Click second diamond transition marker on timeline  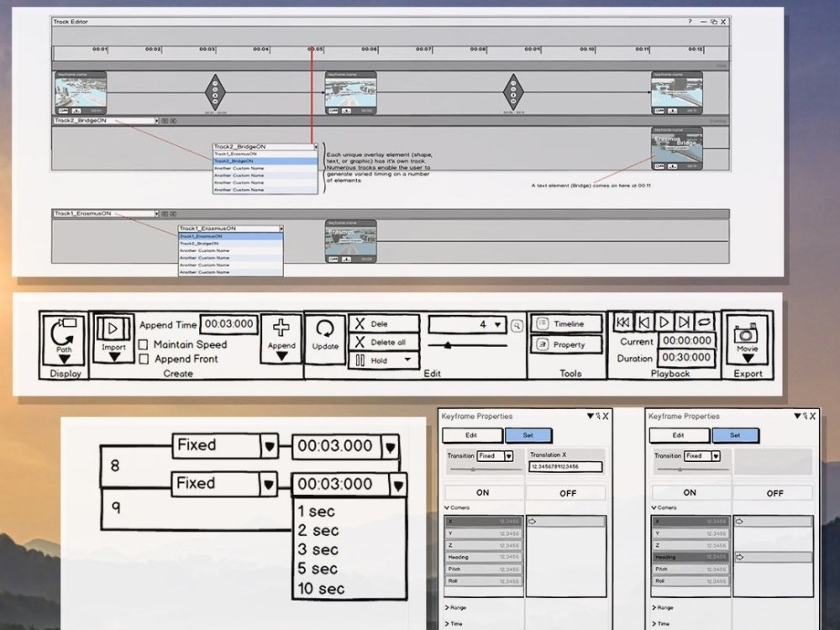click(513, 92)
